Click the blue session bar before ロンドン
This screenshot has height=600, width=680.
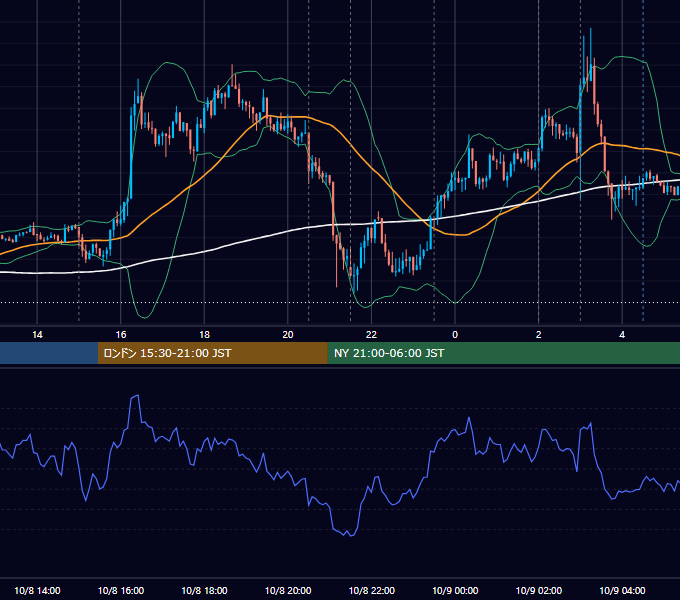point(49,353)
